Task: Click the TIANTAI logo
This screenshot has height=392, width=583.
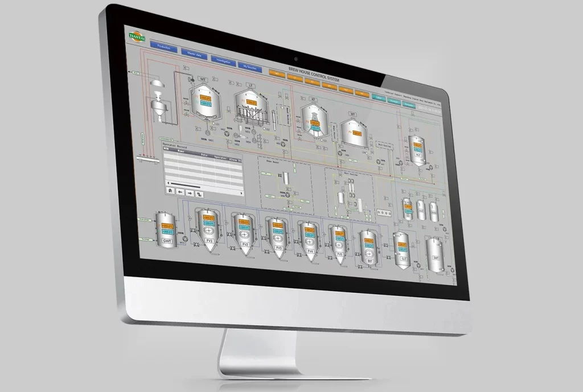Action: click(x=137, y=36)
